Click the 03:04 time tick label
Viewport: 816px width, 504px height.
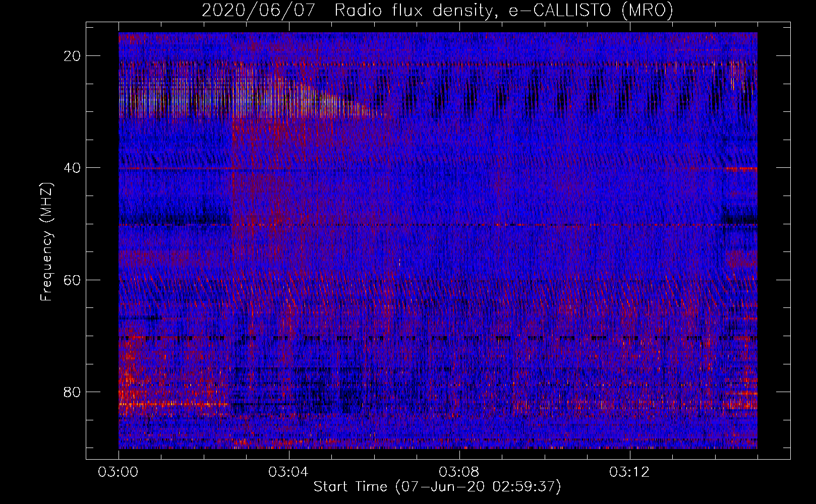tap(289, 472)
